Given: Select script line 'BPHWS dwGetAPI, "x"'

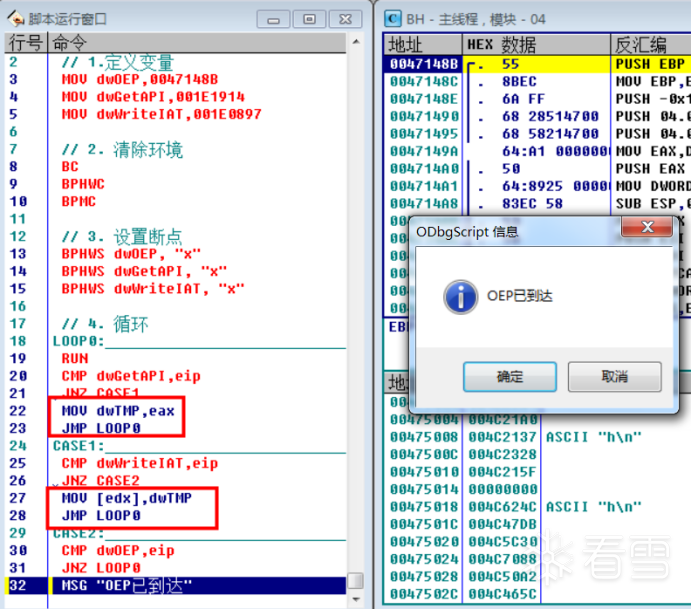Looking at the screenshot, I should 144,271.
